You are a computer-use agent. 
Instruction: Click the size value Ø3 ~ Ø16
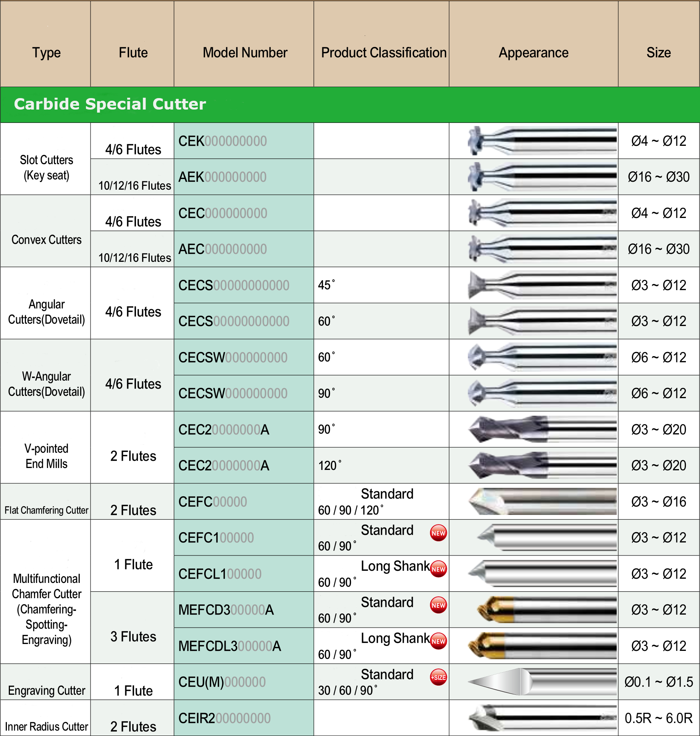pyautogui.click(x=658, y=502)
